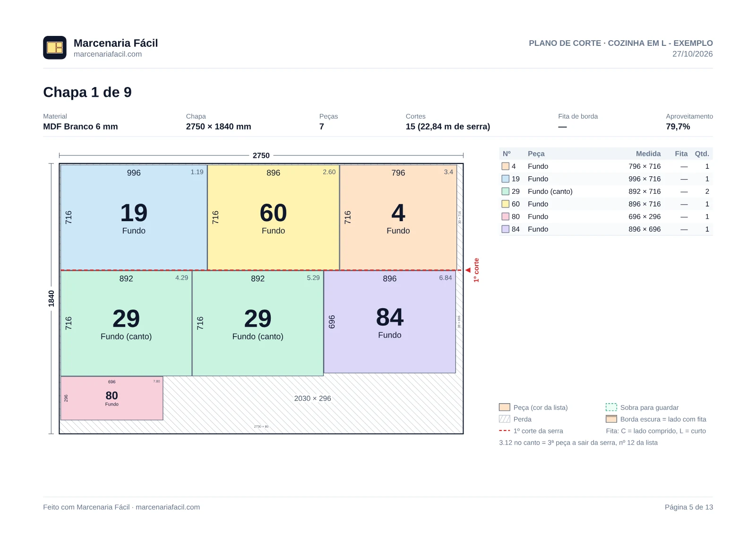Click the dashed green Sobra para guardar icon
This screenshot has height=535, width=756.
point(611,407)
